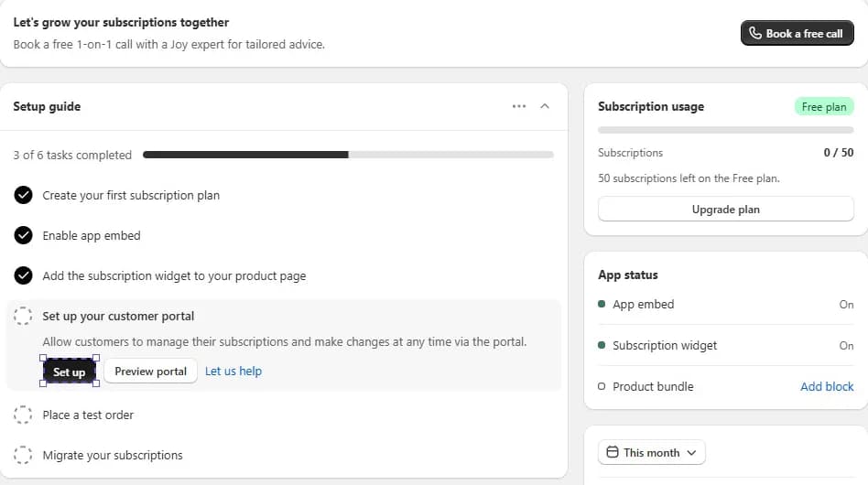This screenshot has width=868, height=485.
Task: Mark Place a test order task circle
Action: click(x=23, y=415)
